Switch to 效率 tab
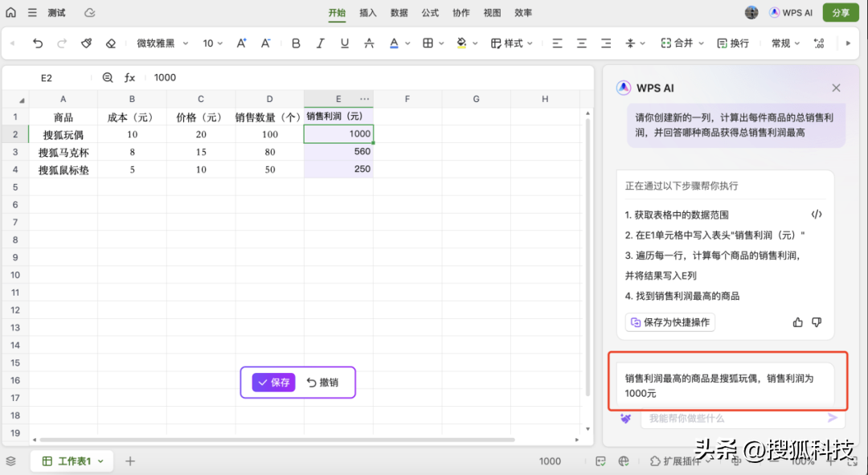This screenshot has width=868, height=475. [x=523, y=13]
